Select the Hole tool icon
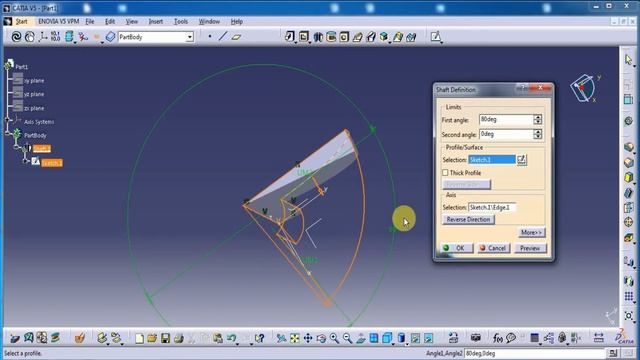This screenshot has width=640, height=360. click(344, 37)
